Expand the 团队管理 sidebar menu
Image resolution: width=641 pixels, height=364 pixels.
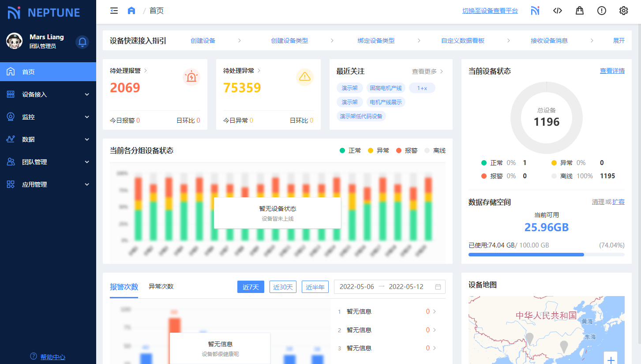coord(48,162)
